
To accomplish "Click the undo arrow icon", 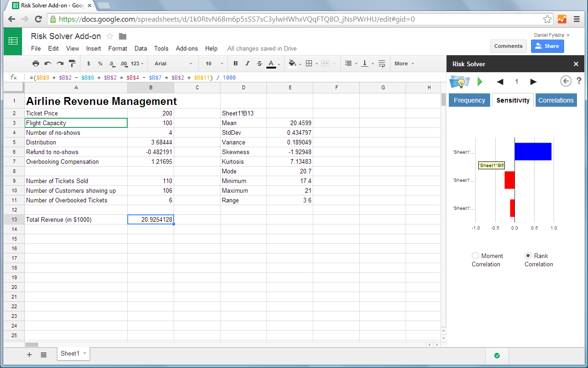I will tap(48, 63).
